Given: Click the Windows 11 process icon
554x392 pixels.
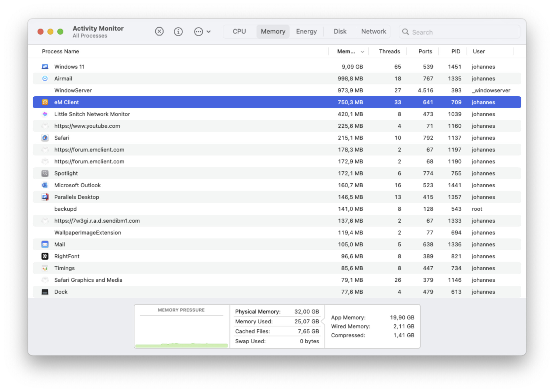Looking at the screenshot, I should (x=45, y=67).
